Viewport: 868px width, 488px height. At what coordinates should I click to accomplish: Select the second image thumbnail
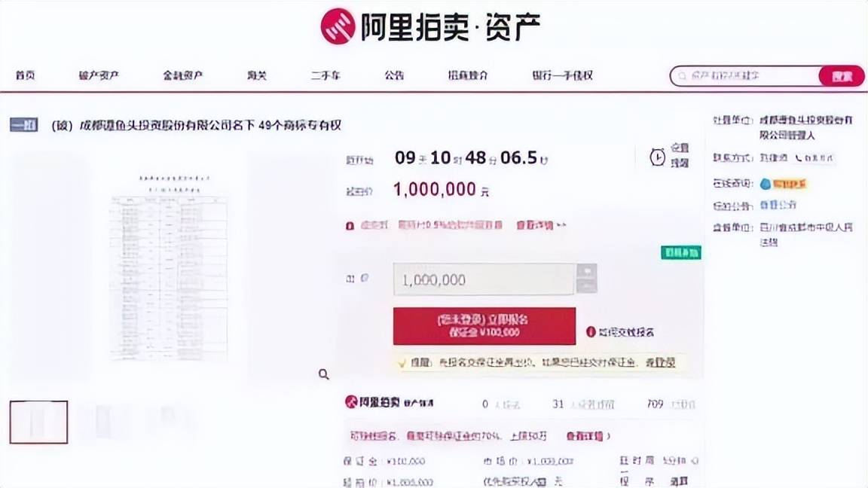click(x=103, y=422)
